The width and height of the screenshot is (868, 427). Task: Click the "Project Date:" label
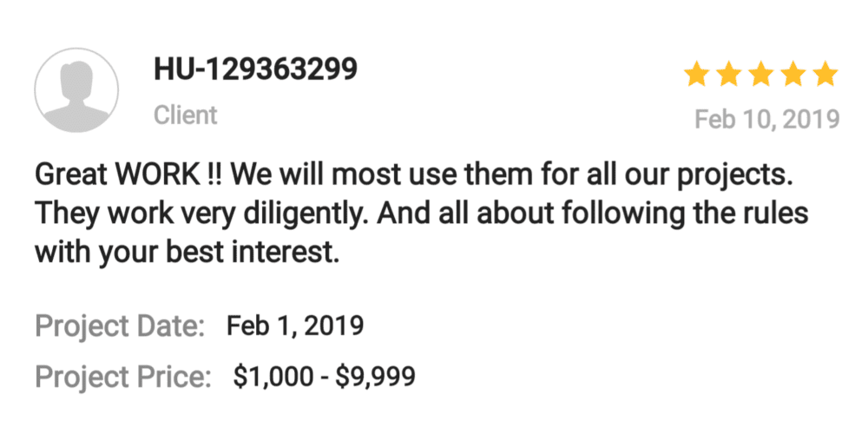pos(120,327)
